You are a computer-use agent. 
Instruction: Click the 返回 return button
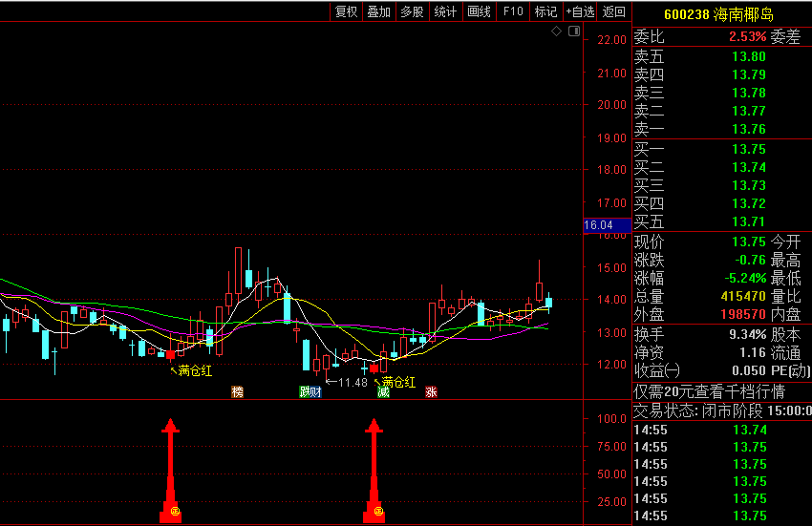(x=613, y=11)
